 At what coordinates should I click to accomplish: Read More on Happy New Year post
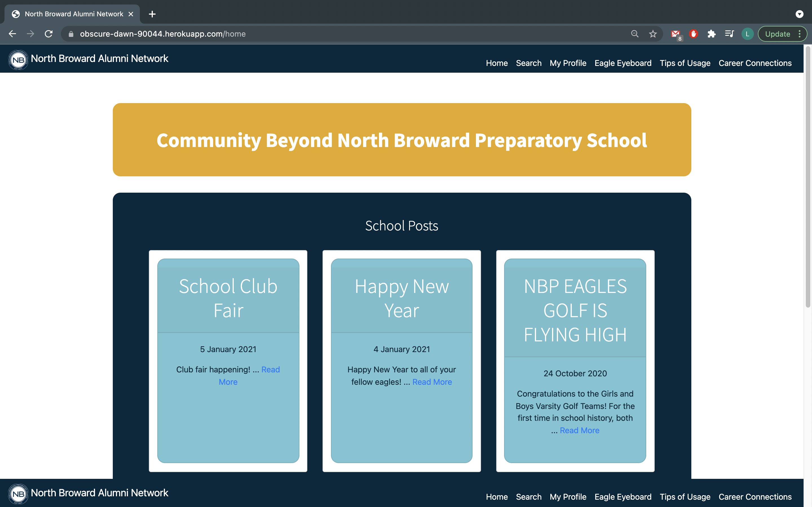[432, 382]
